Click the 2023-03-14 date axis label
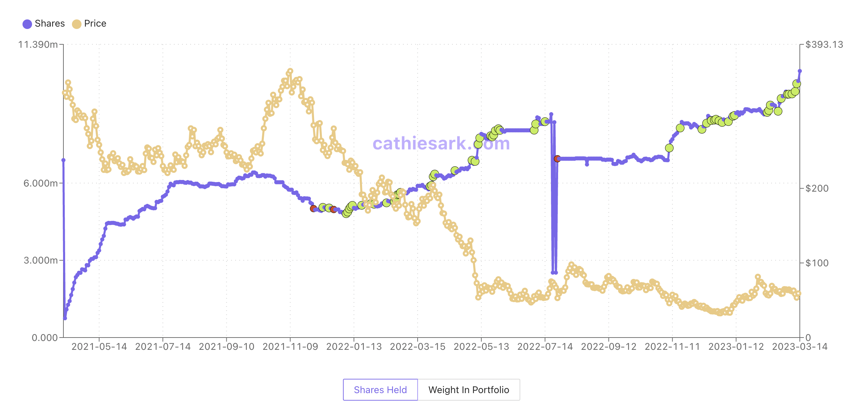The image size is (868, 418). [x=800, y=347]
